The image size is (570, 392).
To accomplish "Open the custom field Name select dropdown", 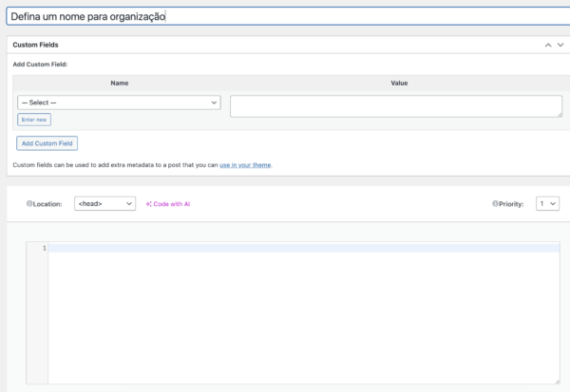I will coord(119,102).
